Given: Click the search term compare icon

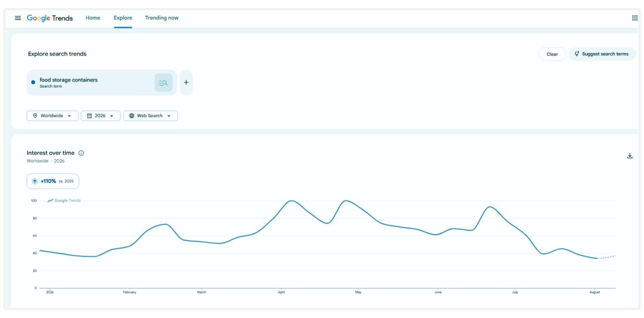Looking at the screenshot, I should tap(163, 83).
